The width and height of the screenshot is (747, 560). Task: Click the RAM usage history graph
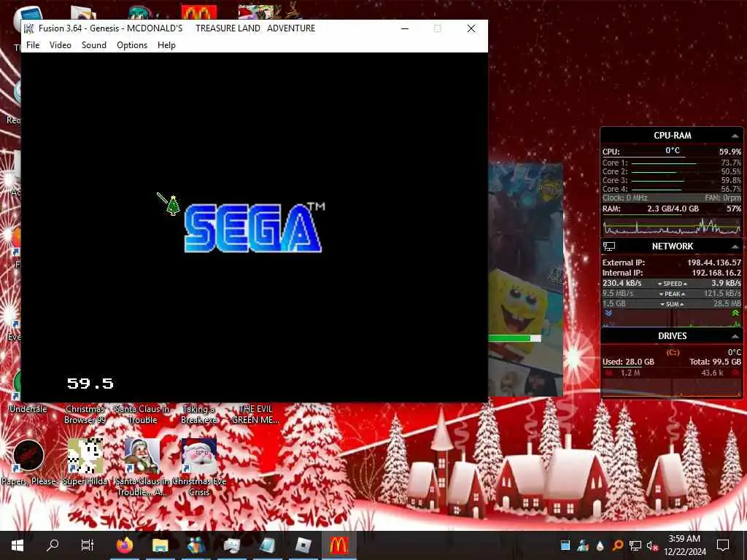pyautogui.click(x=672, y=226)
